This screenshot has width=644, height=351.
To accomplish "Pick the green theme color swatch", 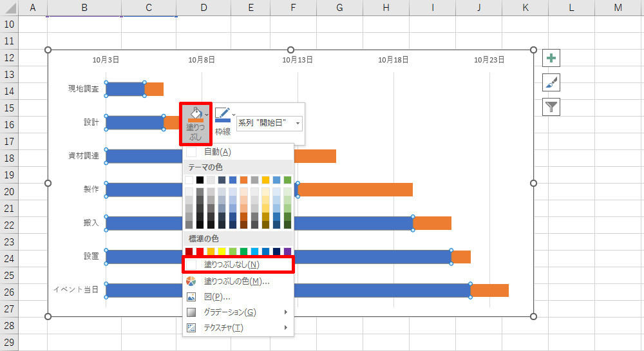I will pos(287,180).
